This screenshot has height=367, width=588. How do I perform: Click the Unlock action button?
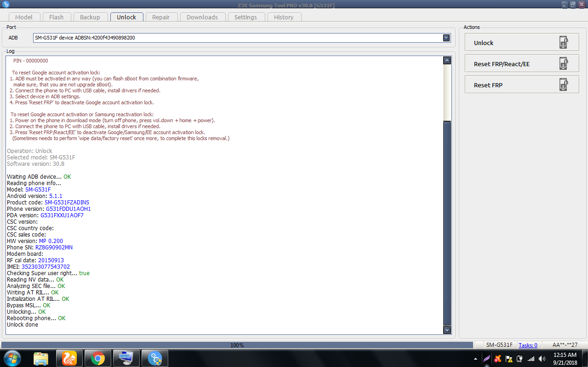pyautogui.click(x=522, y=42)
